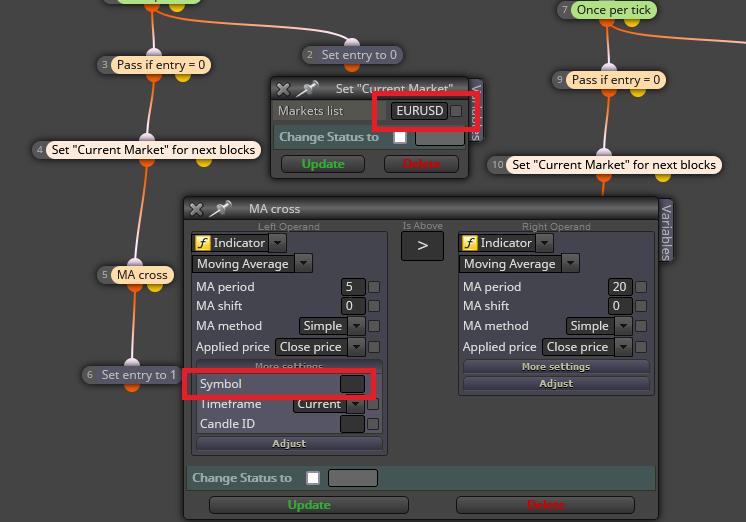Click the Is Above comparison operator button
Viewport: 746px width, 522px height.
click(x=422, y=246)
